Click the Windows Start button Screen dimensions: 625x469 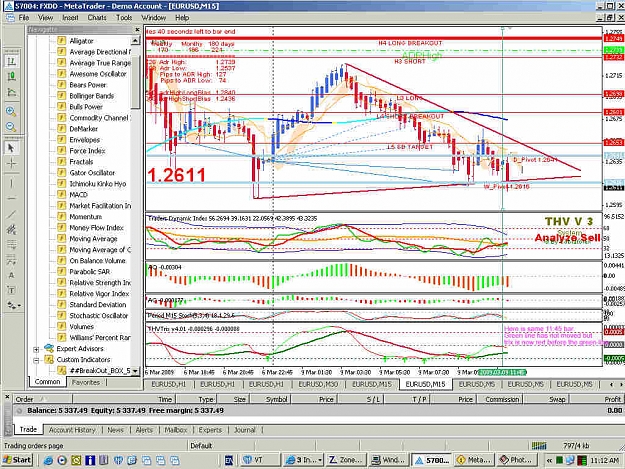point(18,460)
